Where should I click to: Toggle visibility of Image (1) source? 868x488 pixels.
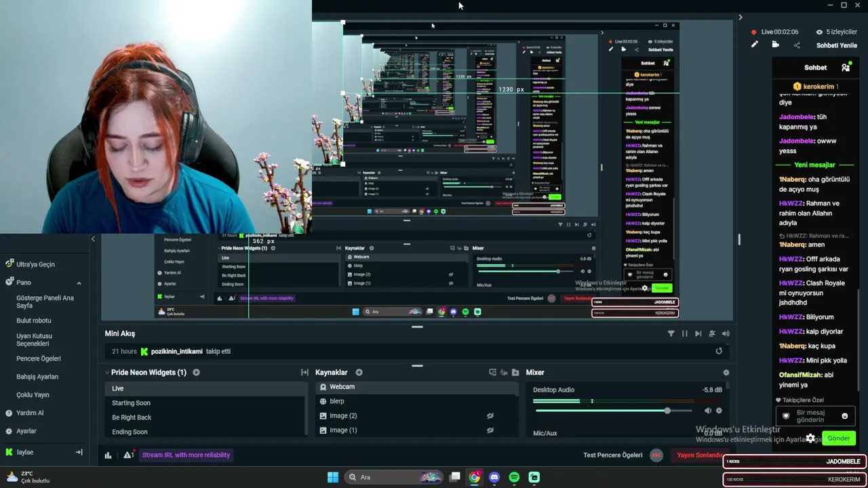pos(490,430)
